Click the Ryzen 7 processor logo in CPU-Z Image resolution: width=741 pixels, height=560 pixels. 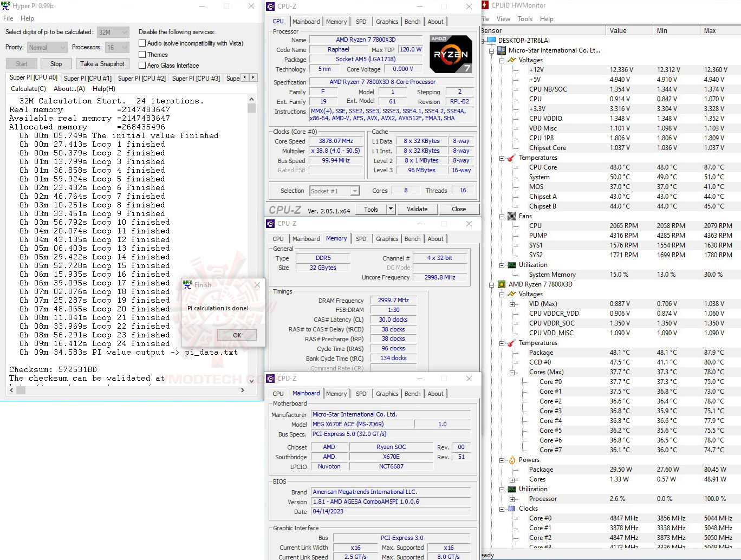tap(451, 54)
